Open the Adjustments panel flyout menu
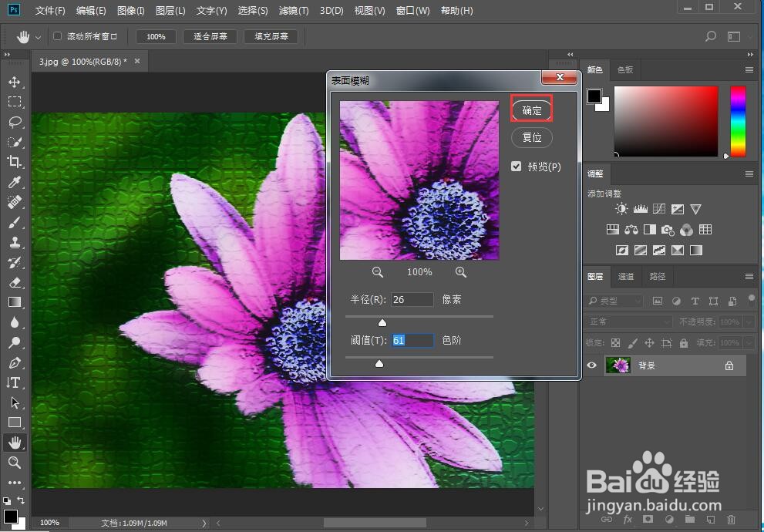Image resolution: width=764 pixels, height=532 pixels. click(x=749, y=174)
